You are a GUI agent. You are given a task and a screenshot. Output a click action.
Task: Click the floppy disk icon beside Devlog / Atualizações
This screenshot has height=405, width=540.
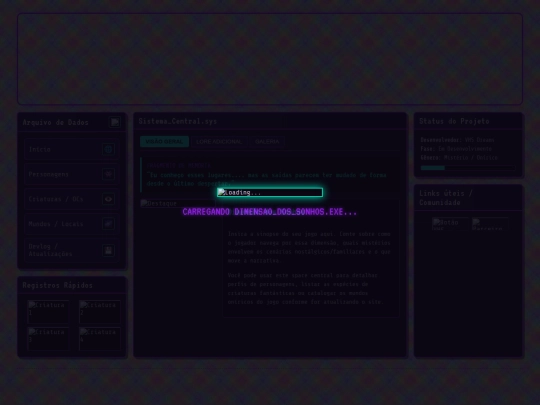[x=108, y=250]
